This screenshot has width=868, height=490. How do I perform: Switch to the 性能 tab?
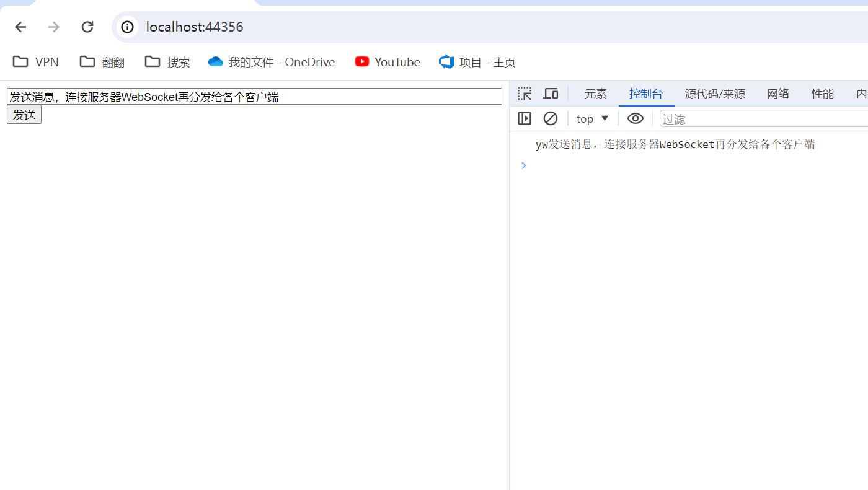823,94
